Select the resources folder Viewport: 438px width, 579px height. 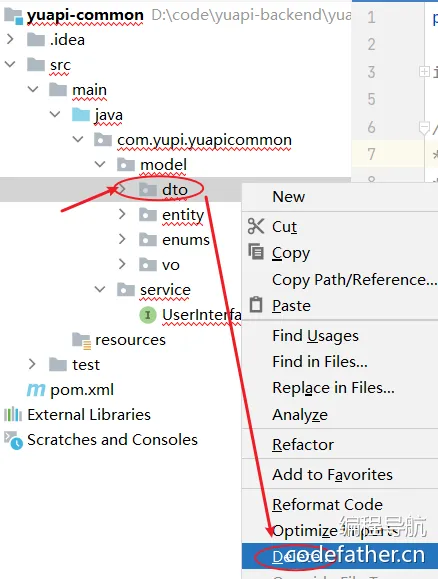click(x=119, y=340)
